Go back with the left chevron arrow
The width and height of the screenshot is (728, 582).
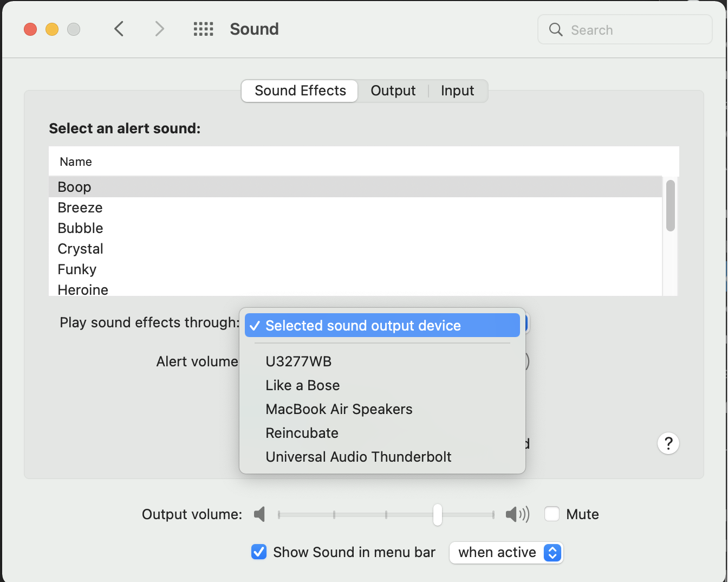[119, 29]
